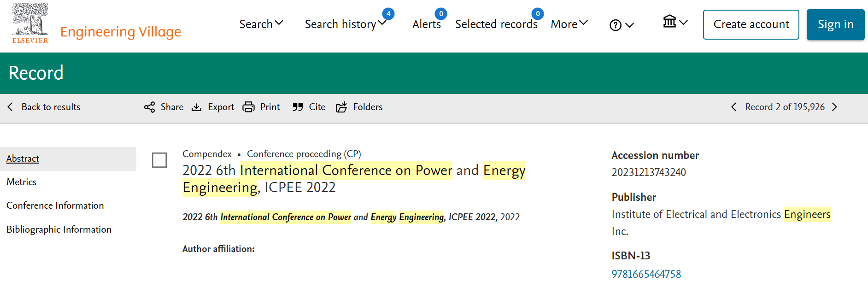The image size is (868, 299).
Task: Open the help question mark menu
Action: point(621,25)
